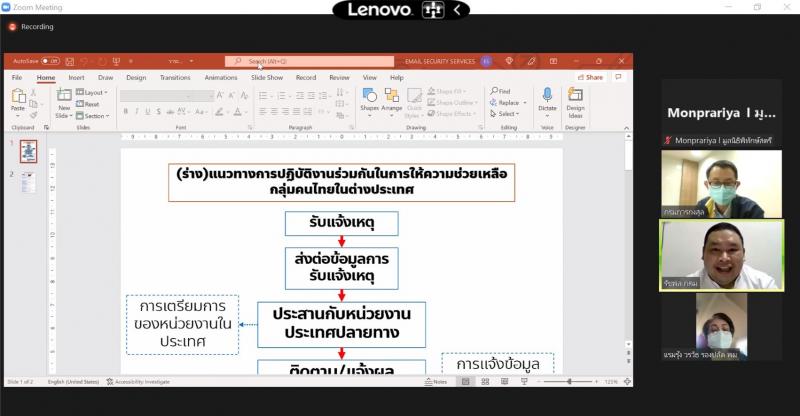Open the Transitions ribbon tab
This screenshot has width=800, height=416.
pyautogui.click(x=175, y=78)
